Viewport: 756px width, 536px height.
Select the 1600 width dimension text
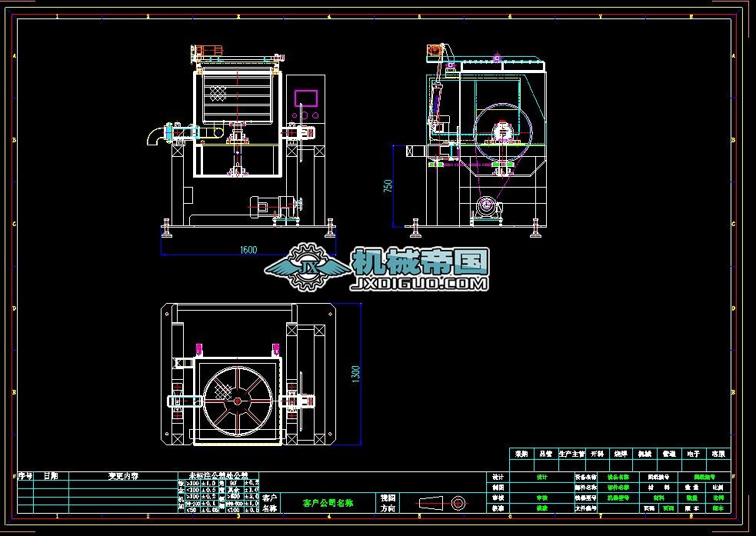click(x=248, y=250)
